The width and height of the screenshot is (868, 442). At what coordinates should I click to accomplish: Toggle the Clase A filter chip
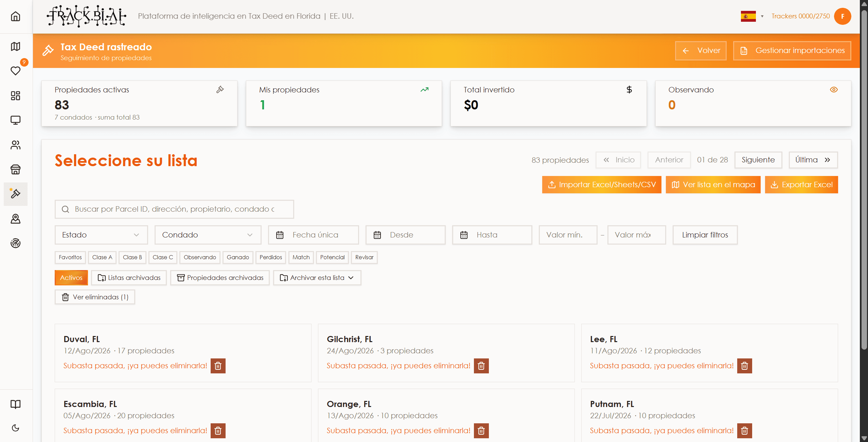[102, 258]
